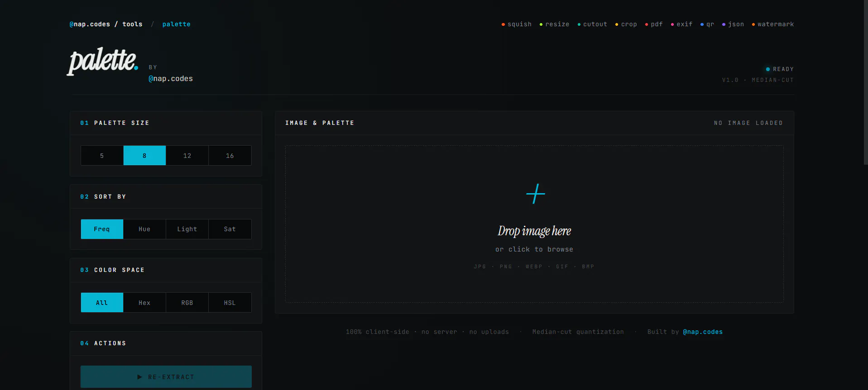
Task: Go to @nap.codes in breadcrumb
Action: pyautogui.click(x=90, y=24)
